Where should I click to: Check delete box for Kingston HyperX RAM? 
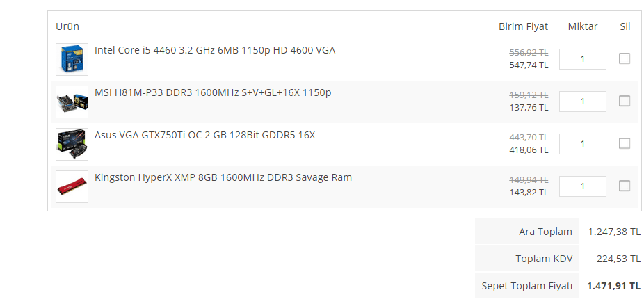pos(625,186)
